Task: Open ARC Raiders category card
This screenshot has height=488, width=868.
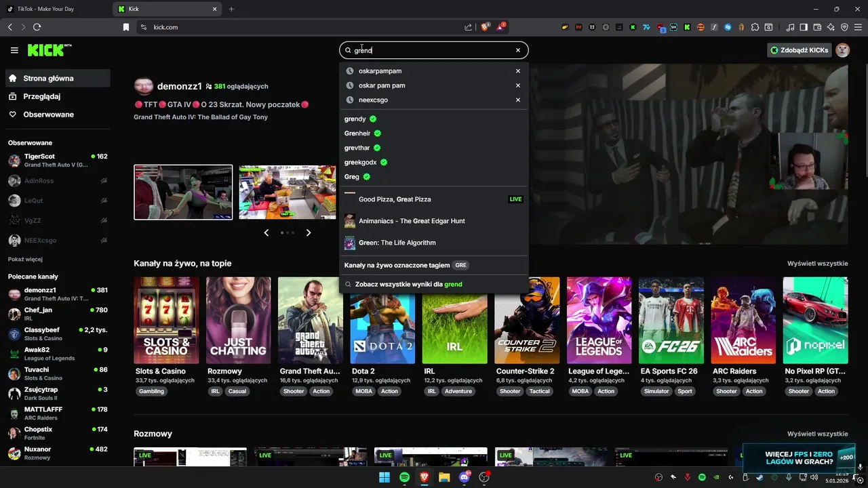Action: [743, 321]
